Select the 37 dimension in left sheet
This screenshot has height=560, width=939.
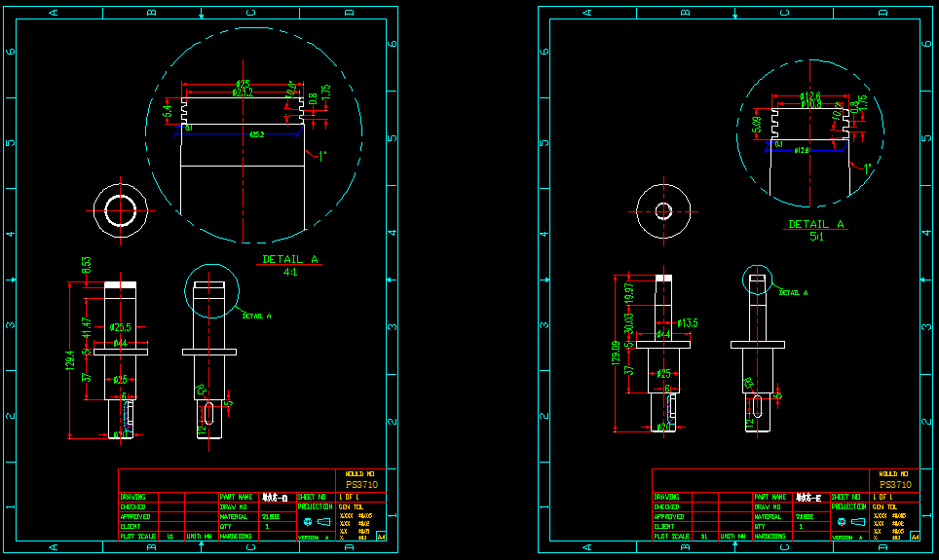87,377
